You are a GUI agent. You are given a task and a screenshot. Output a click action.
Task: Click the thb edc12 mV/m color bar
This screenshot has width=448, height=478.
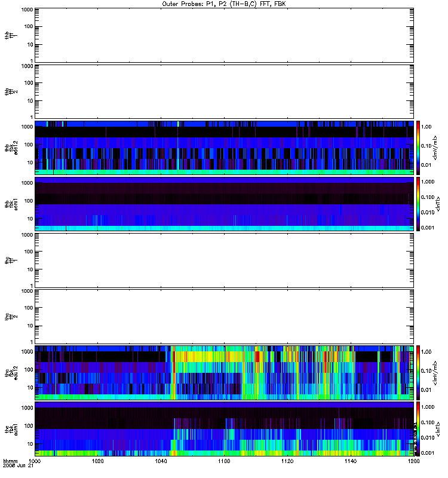[x=419, y=148]
